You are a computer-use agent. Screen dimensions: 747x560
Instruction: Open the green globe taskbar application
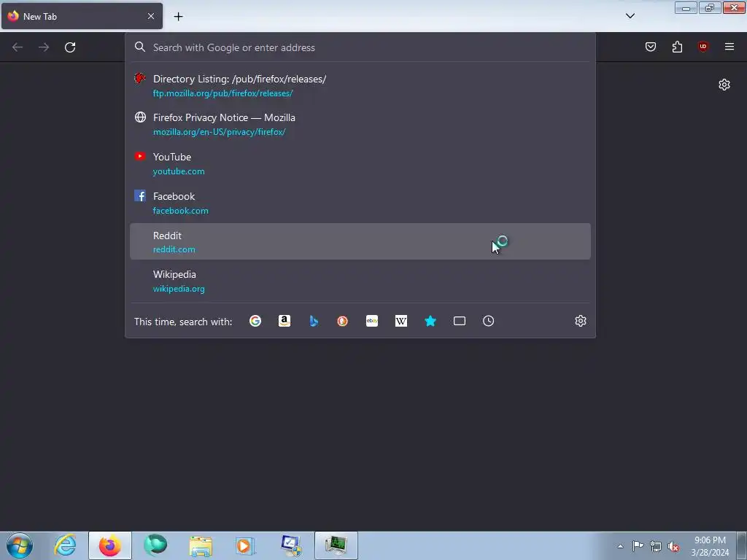coord(155,545)
